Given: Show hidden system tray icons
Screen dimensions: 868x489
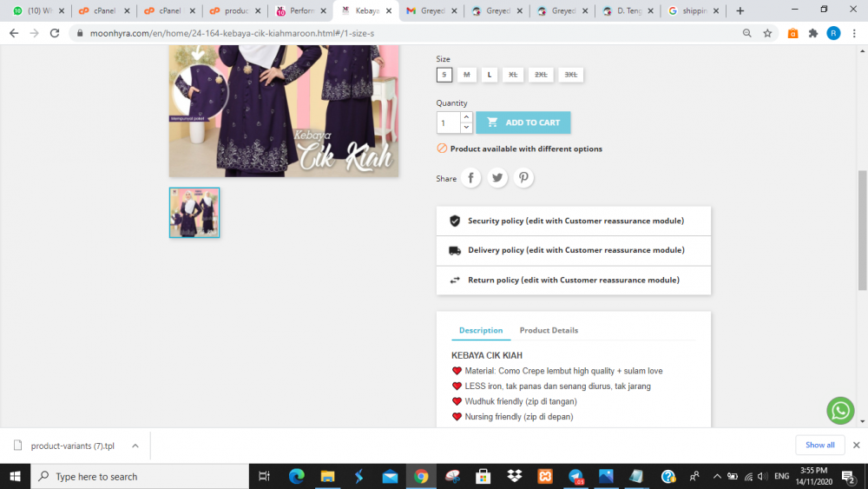Looking at the screenshot, I should tap(717, 476).
